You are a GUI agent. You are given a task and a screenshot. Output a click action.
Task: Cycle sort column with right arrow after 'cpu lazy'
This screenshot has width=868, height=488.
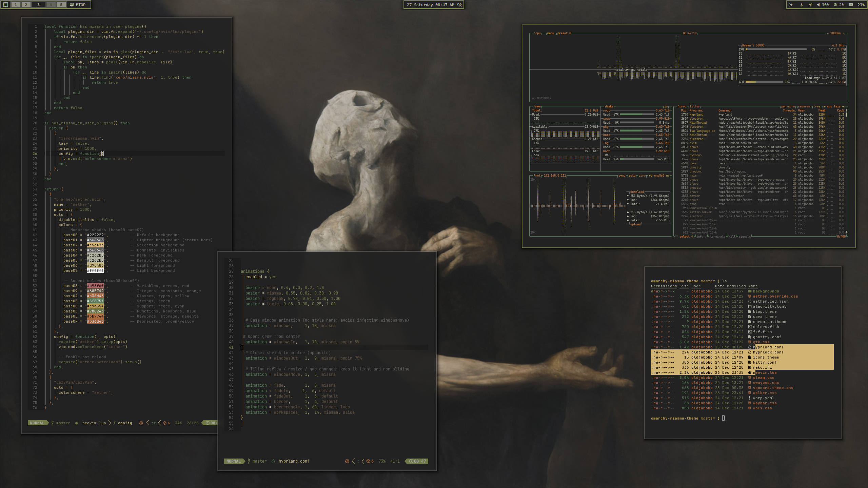843,106
